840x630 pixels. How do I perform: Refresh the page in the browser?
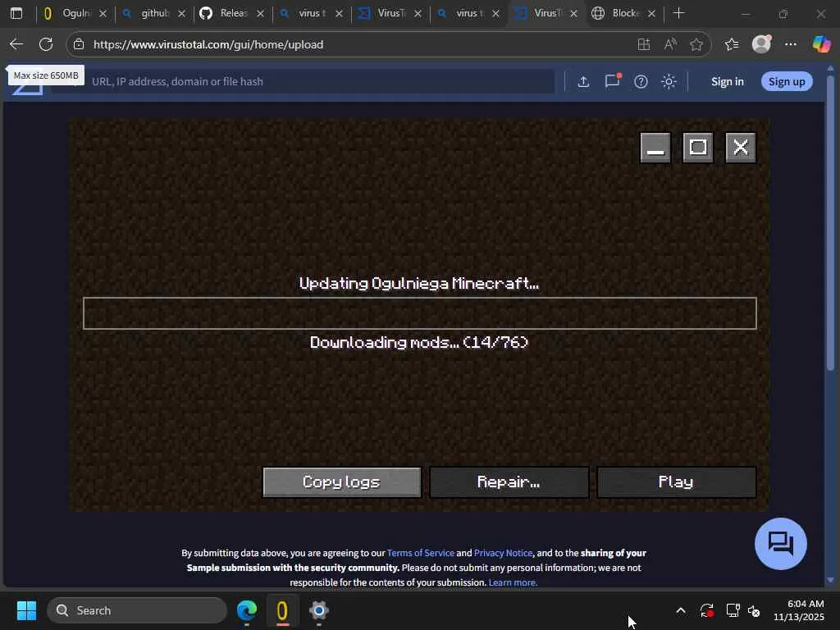click(46, 44)
